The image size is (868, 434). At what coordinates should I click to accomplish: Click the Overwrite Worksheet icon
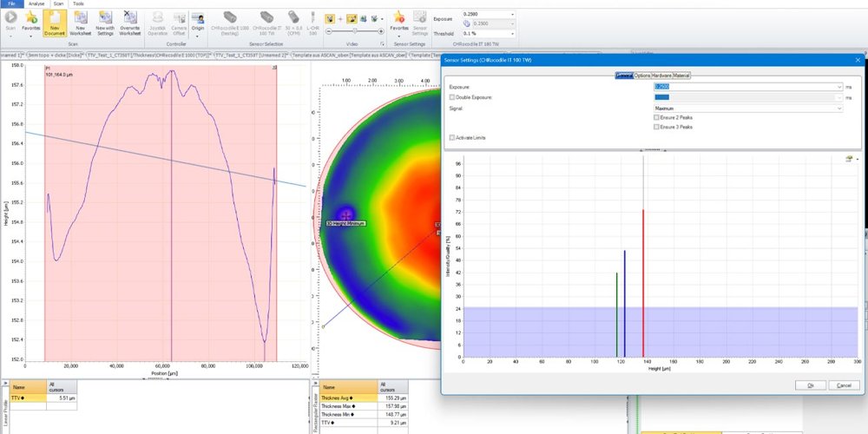pyautogui.click(x=130, y=17)
